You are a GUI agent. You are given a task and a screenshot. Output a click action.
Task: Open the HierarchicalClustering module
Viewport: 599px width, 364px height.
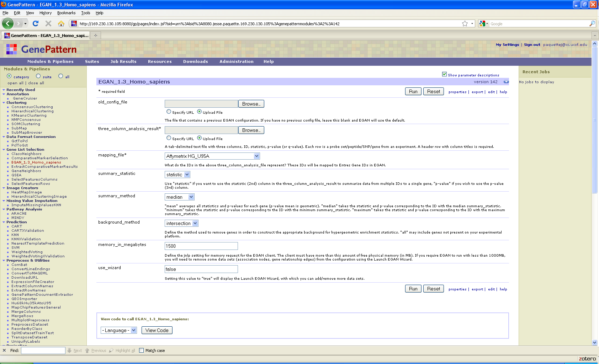(32, 111)
